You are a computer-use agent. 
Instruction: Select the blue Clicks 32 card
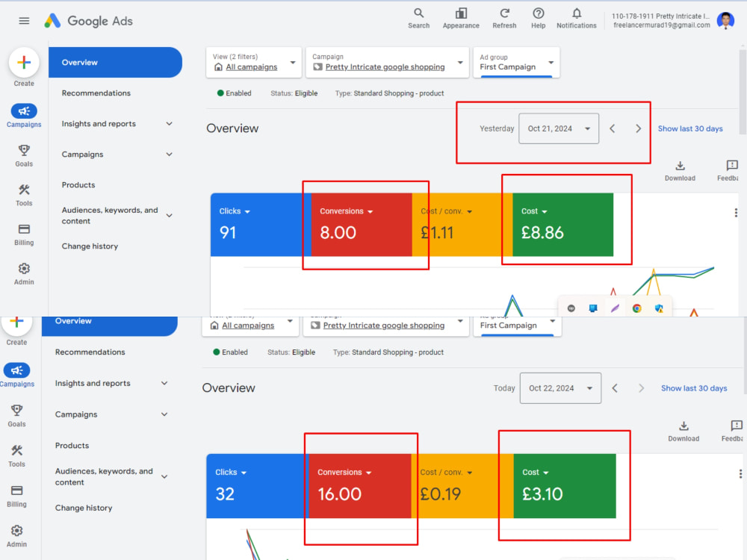(x=257, y=486)
